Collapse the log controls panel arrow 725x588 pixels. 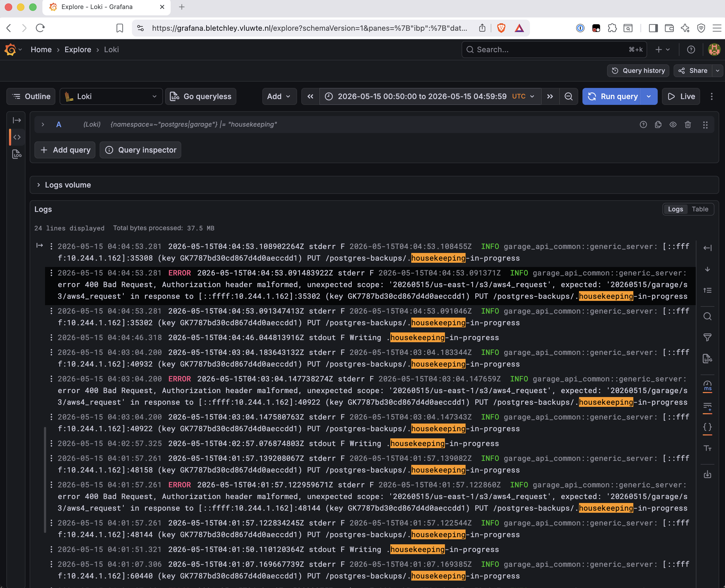pos(708,248)
